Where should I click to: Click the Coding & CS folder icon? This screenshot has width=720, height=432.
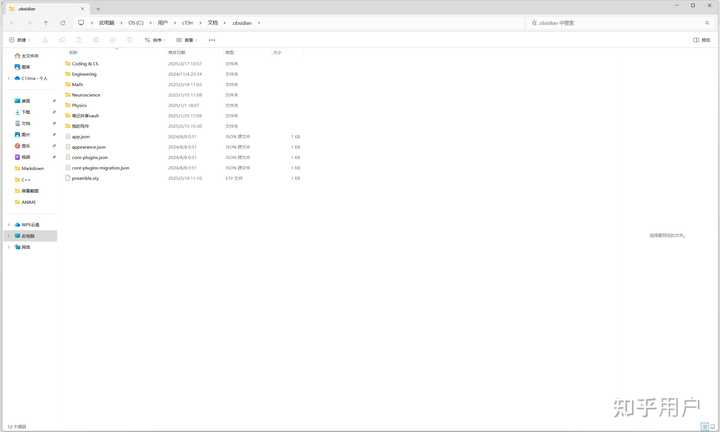[68, 64]
